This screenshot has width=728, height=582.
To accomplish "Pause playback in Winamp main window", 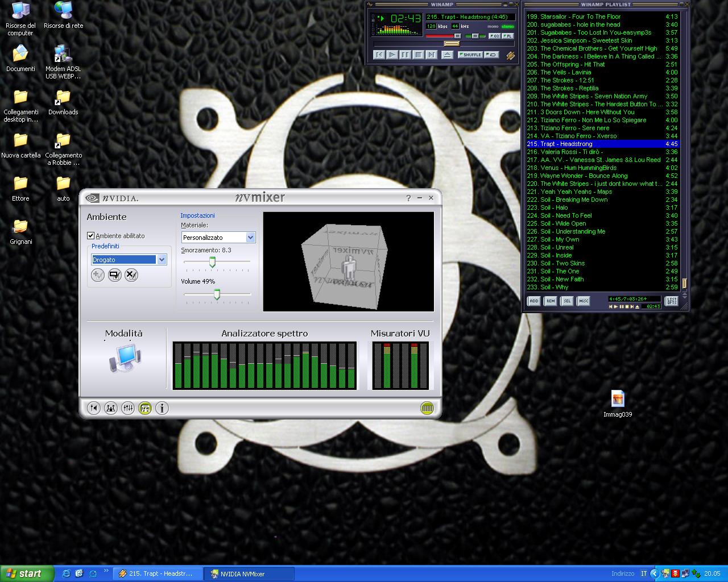I will click(406, 55).
